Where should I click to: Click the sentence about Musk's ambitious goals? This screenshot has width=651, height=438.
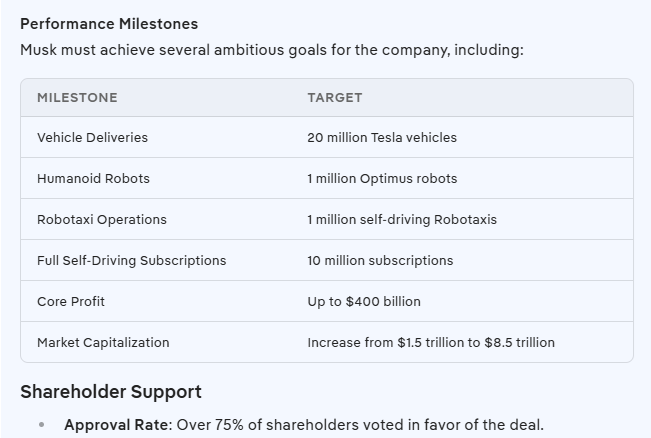coord(271,49)
